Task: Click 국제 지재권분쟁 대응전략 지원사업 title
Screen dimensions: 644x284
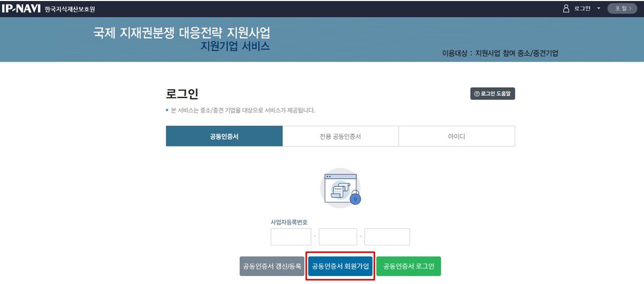Action: (x=182, y=33)
